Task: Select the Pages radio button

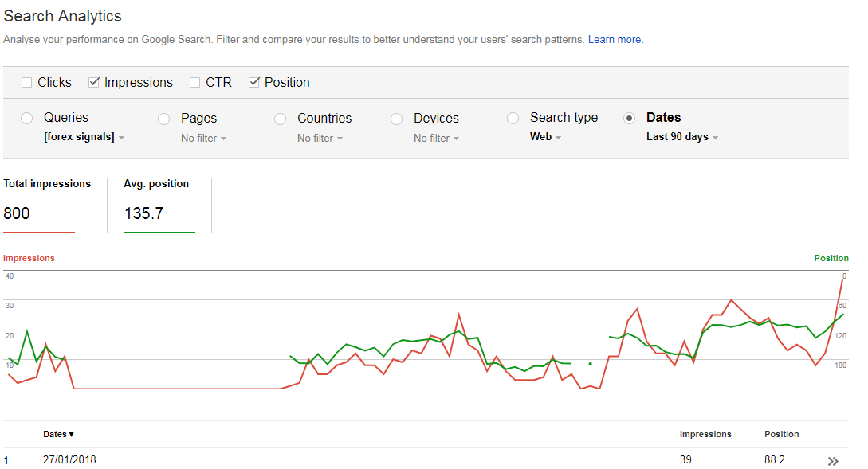Action: (x=164, y=119)
